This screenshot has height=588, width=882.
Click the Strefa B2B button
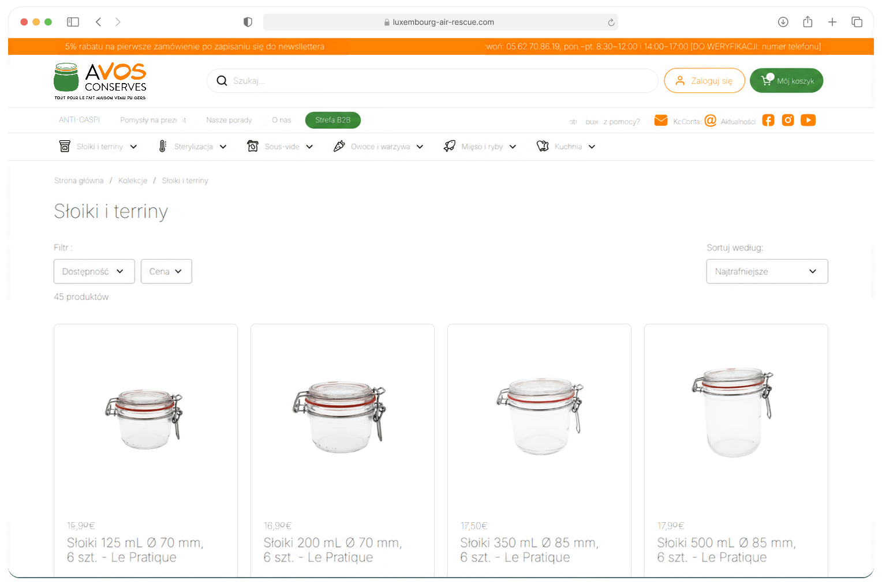point(333,120)
